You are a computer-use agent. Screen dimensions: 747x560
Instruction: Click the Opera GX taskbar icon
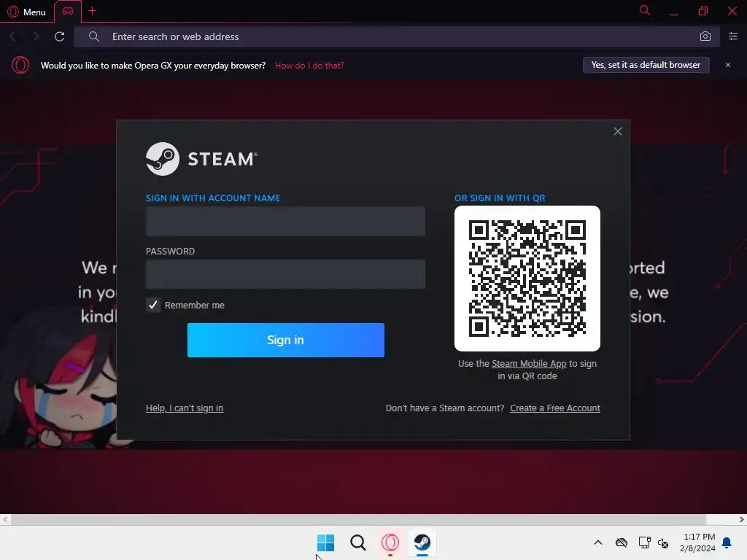(x=390, y=542)
